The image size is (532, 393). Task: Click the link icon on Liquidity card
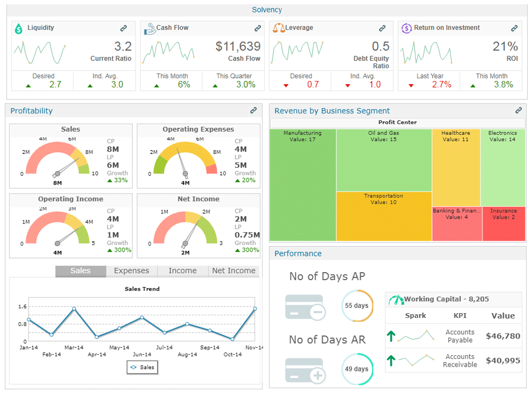click(x=124, y=28)
